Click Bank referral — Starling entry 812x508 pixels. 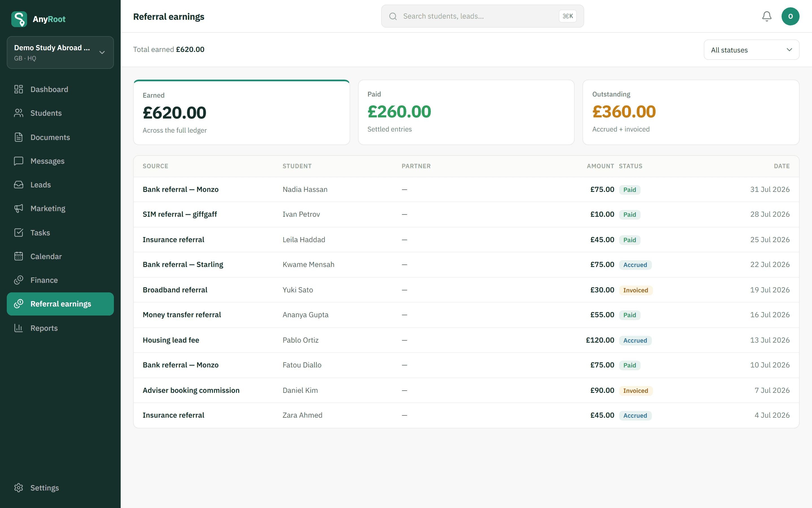click(183, 264)
